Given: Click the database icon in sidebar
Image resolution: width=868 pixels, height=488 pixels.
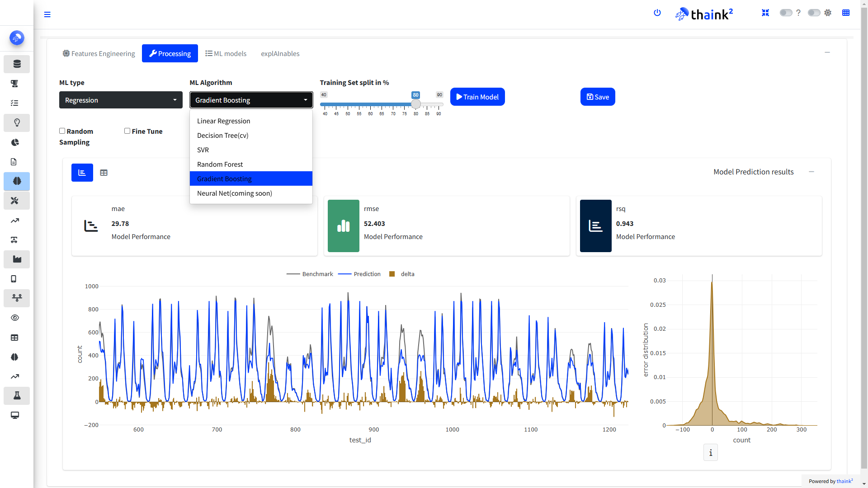Looking at the screenshot, I should pyautogui.click(x=17, y=64).
